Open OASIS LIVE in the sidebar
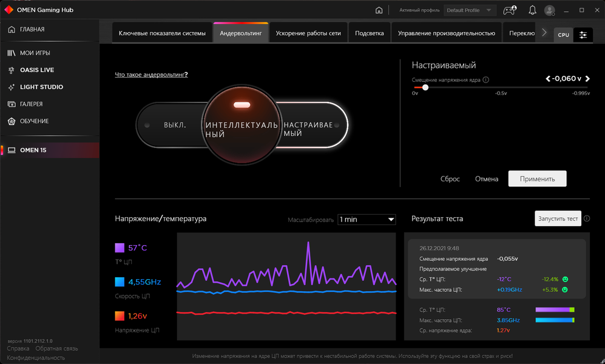 pos(49,70)
